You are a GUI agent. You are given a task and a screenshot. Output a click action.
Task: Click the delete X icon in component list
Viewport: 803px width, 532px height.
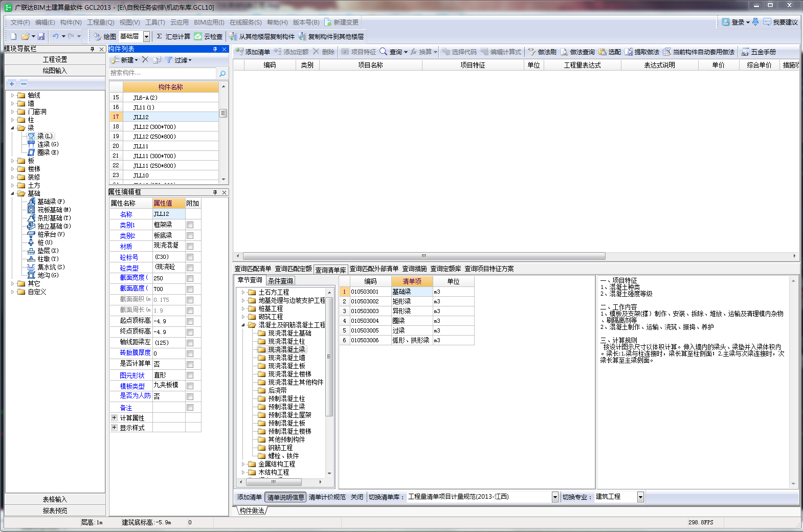coord(145,60)
